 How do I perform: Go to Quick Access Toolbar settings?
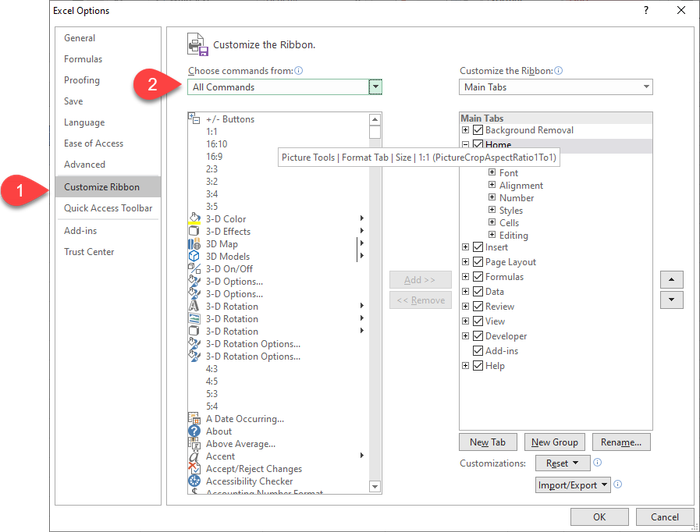tap(108, 208)
